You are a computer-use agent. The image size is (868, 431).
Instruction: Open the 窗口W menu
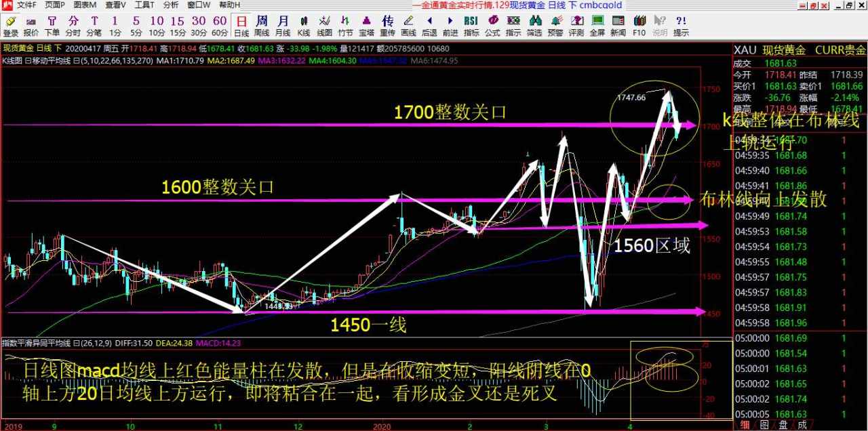click(199, 5)
